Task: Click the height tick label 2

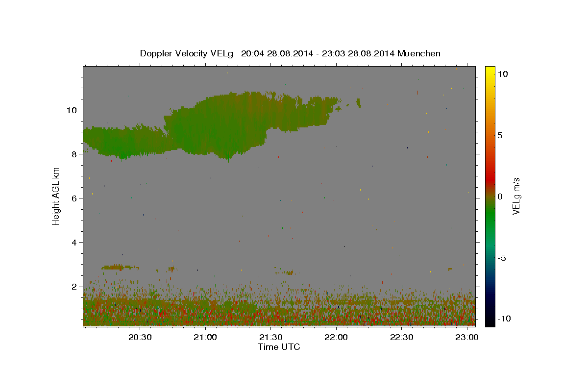Action: [74, 286]
